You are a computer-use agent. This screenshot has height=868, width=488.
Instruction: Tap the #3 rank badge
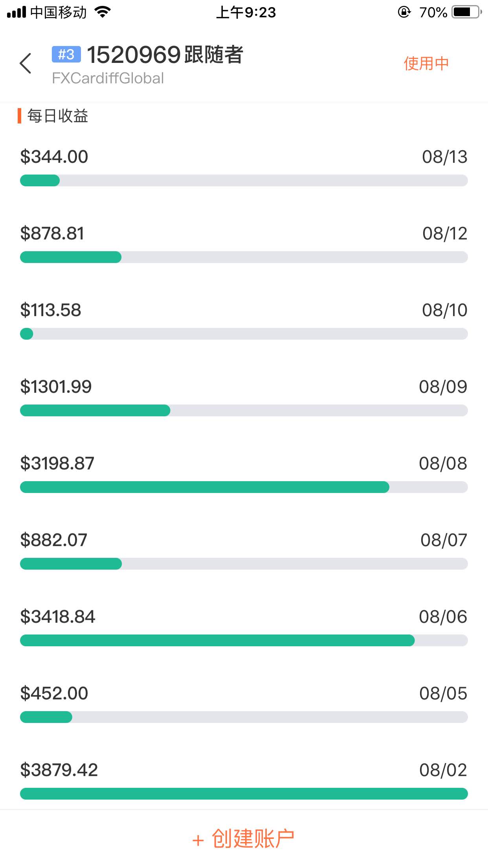pyautogui.click(x=66, y=54)
